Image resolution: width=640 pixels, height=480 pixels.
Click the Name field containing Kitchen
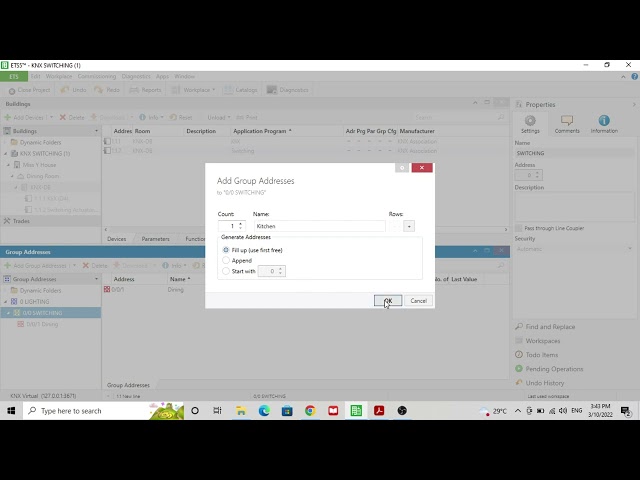click(x=320, y=226)
